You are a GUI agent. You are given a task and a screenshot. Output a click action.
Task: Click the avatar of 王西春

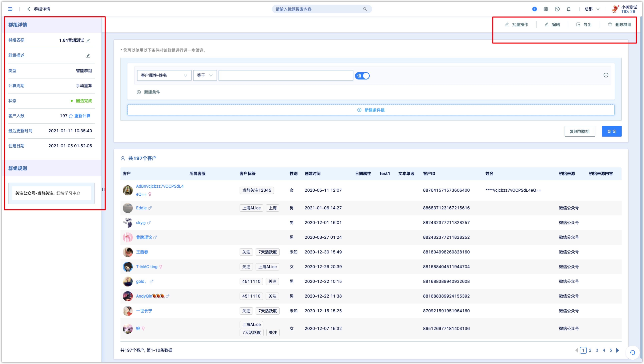(127, 252)
